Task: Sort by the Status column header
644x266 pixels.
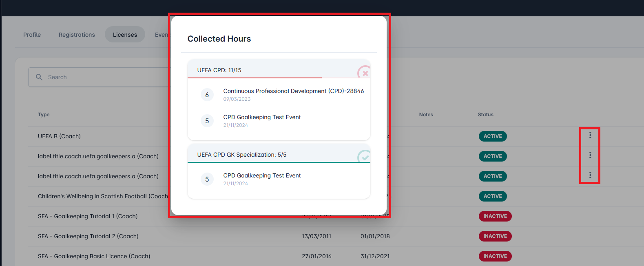Action: pyautogui.click(x=485, y=115)
